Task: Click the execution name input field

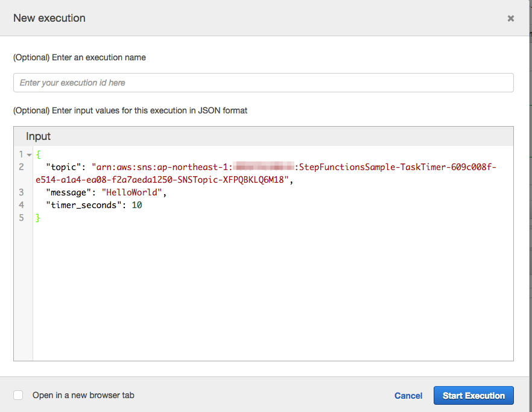Action: 264,82
